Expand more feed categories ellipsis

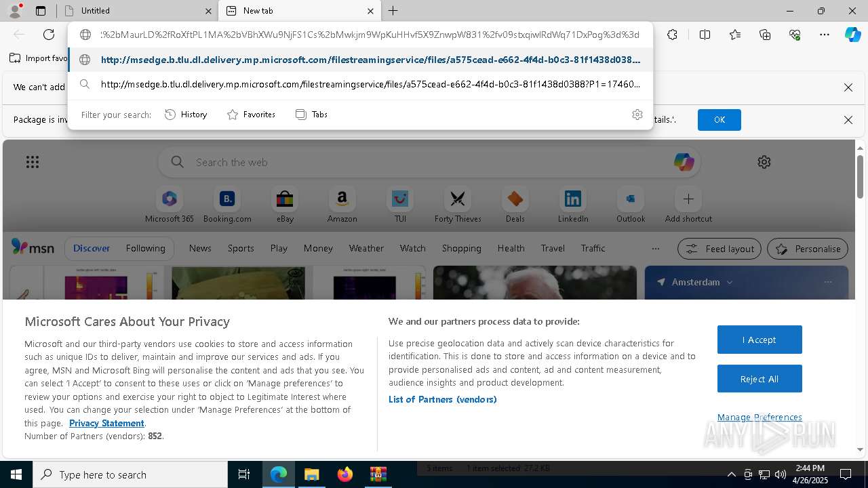click(655, 248)
